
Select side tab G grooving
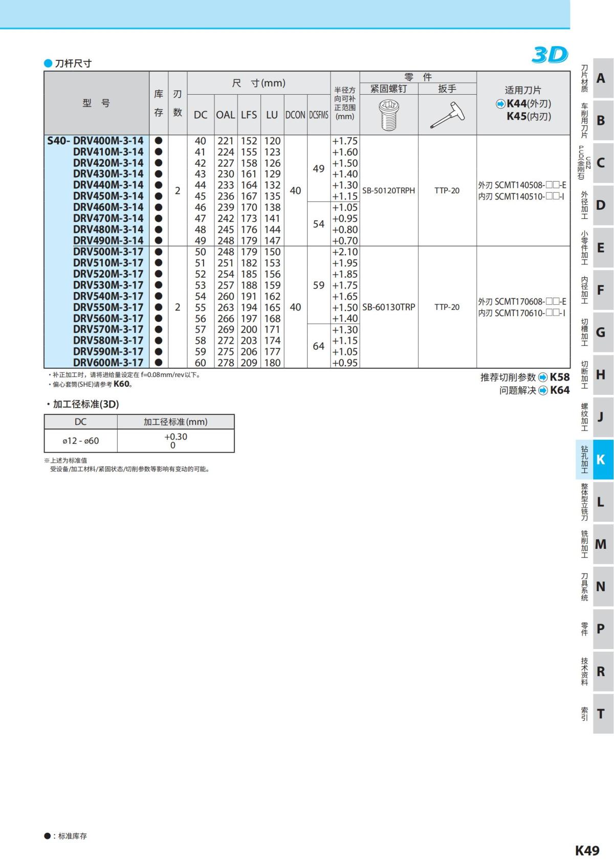(595, 332)
